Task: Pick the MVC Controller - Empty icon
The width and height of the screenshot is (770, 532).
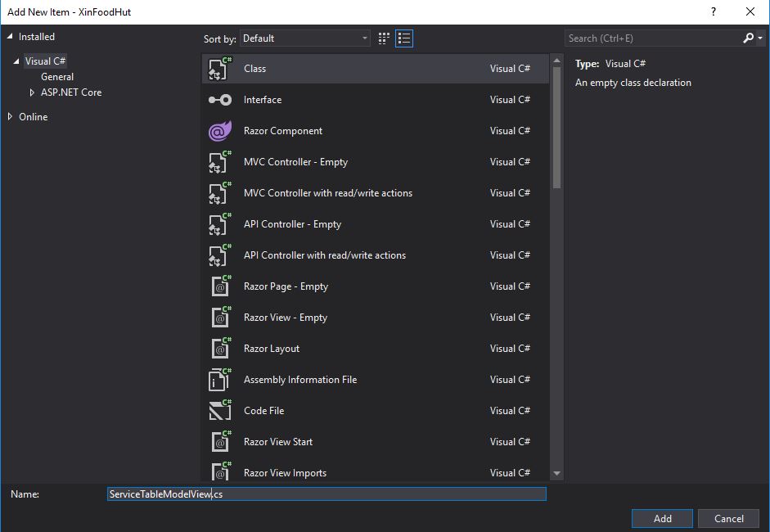Action: [x=219, y=161]
